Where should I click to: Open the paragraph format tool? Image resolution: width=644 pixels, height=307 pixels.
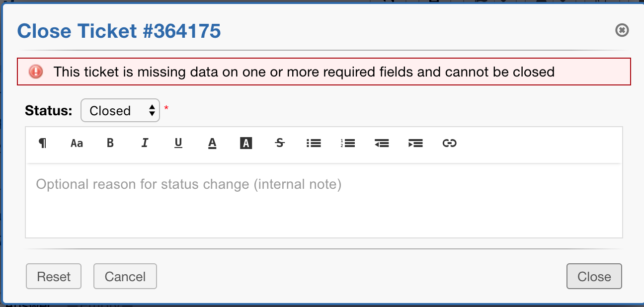click(43, 143)
